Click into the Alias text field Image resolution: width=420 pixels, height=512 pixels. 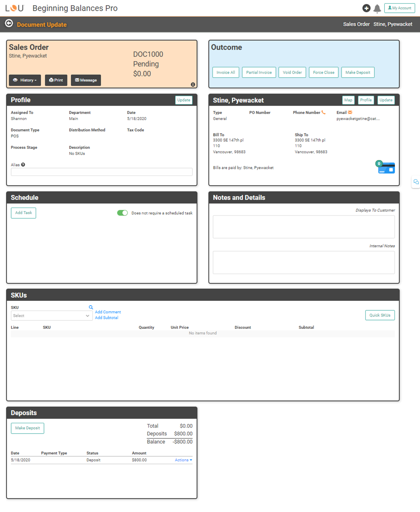102,172
